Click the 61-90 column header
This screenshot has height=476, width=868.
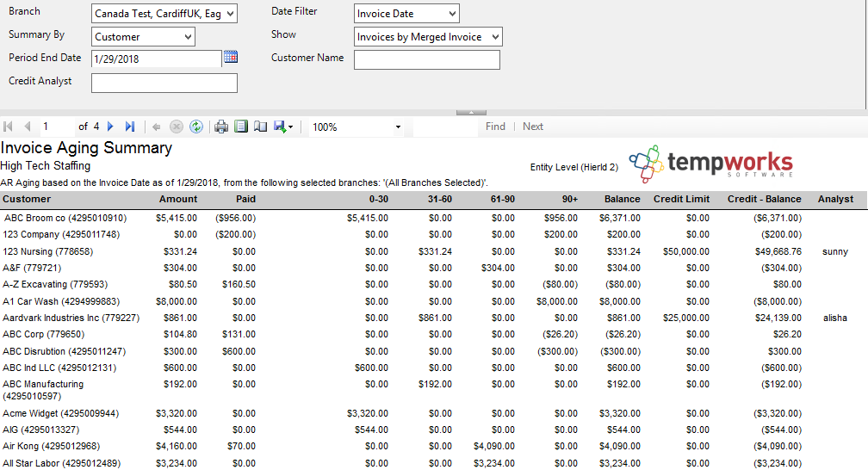point(503,199)
